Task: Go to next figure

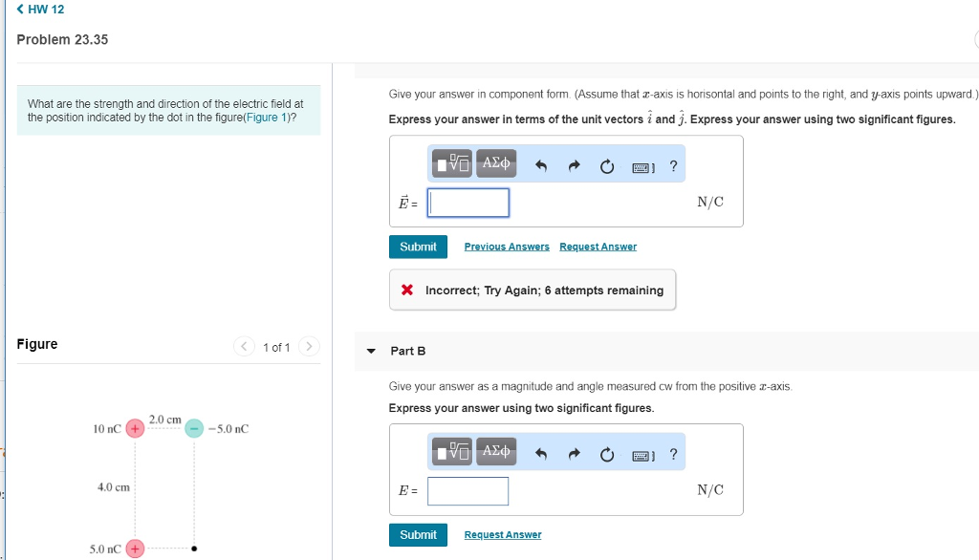Action: (310, 346)
